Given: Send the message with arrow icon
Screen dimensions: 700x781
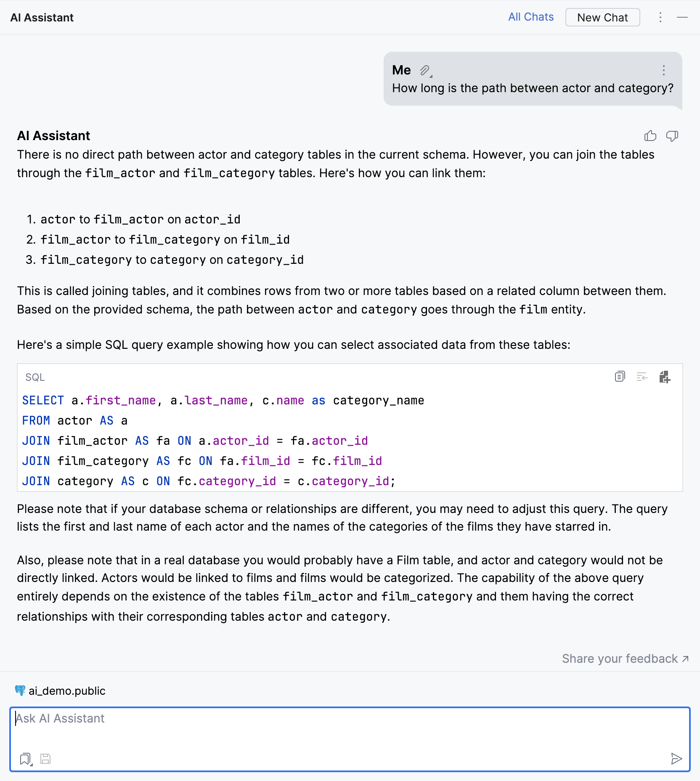Looking at the screenshot, I should pyautogui.click(x=676, y=759).
